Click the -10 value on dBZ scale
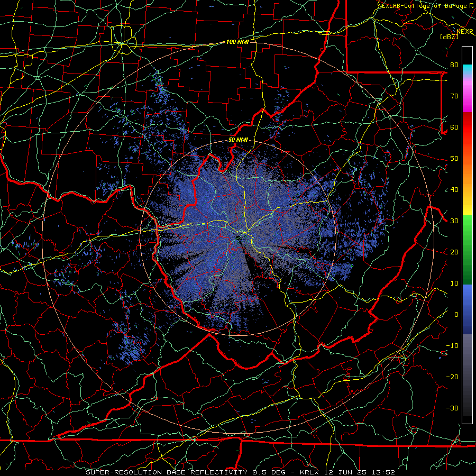 452,346
